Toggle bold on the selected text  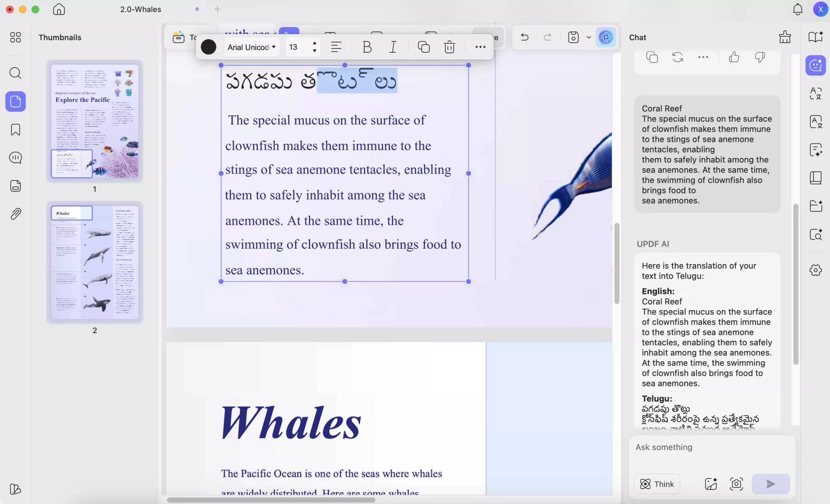click(367, 47)
